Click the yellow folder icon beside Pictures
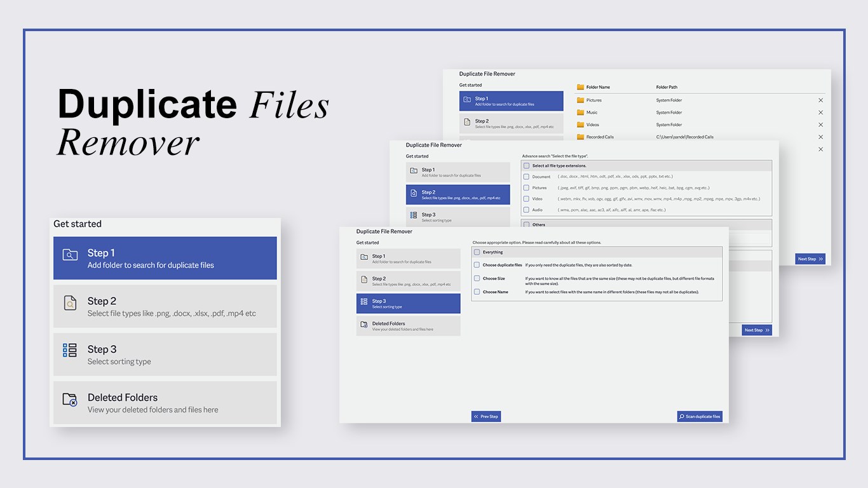Image resolution: width=868 pixels, height=488 pixels. (580, 100)
